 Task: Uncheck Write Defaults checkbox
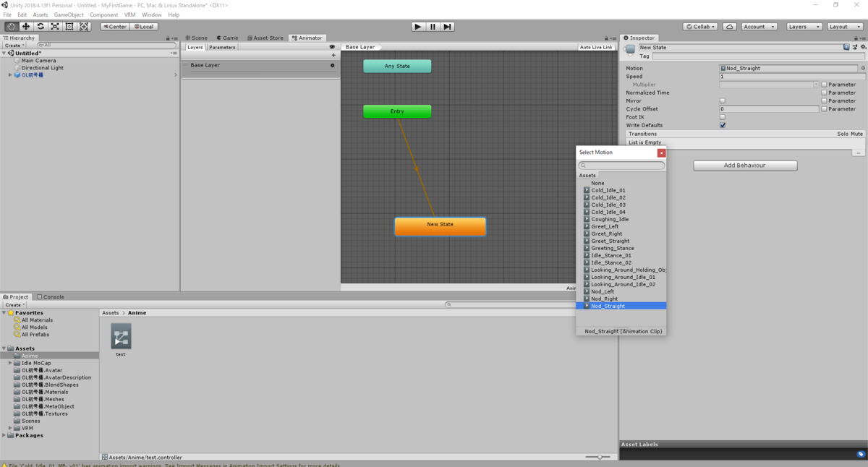click(723, 125)
